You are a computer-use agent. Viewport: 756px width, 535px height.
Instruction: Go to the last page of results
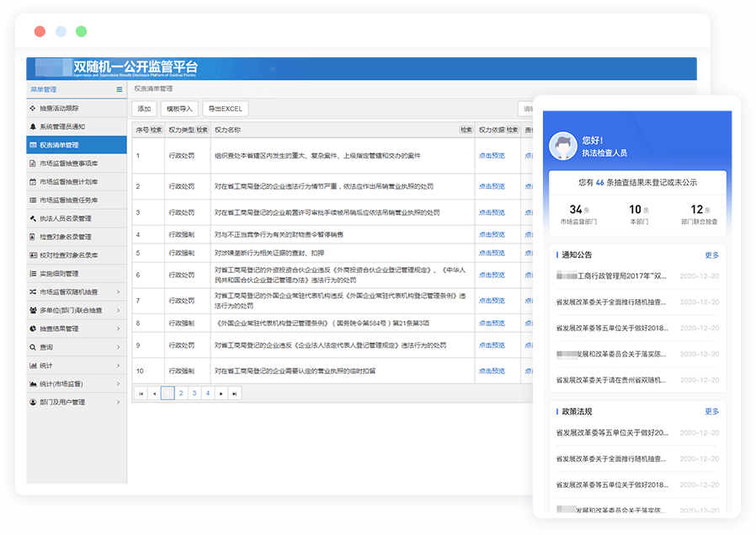pyautogui.click(x=235, y=393)
